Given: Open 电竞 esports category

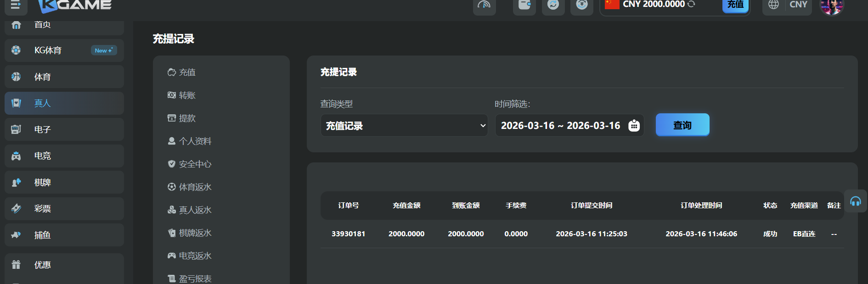Looking at the screenshot, I should pyautogui.click(x=64, y=156).
